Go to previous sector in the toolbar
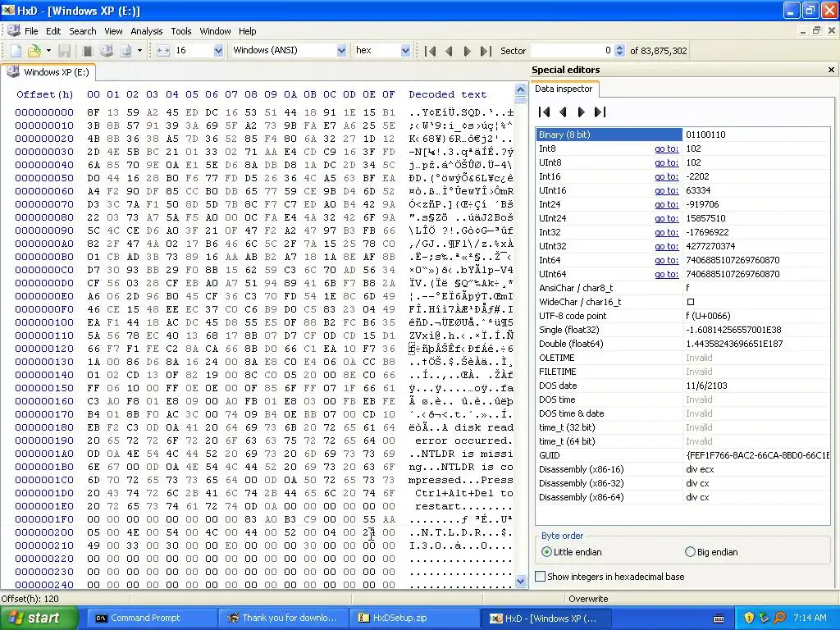The width and height of the screenshot is (840, 630). coord(449,51)
